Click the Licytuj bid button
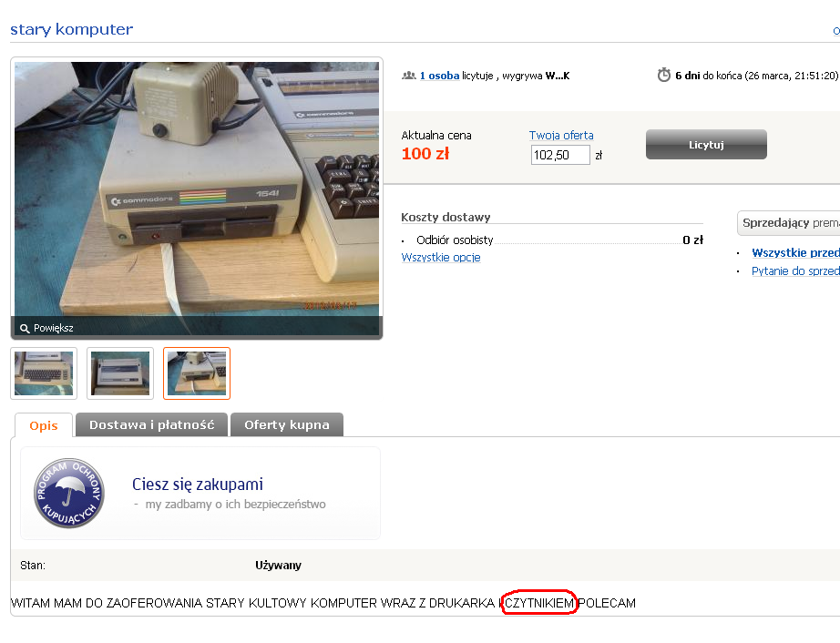This screenshot has height=643, width=840. click(x=706, y=145)
